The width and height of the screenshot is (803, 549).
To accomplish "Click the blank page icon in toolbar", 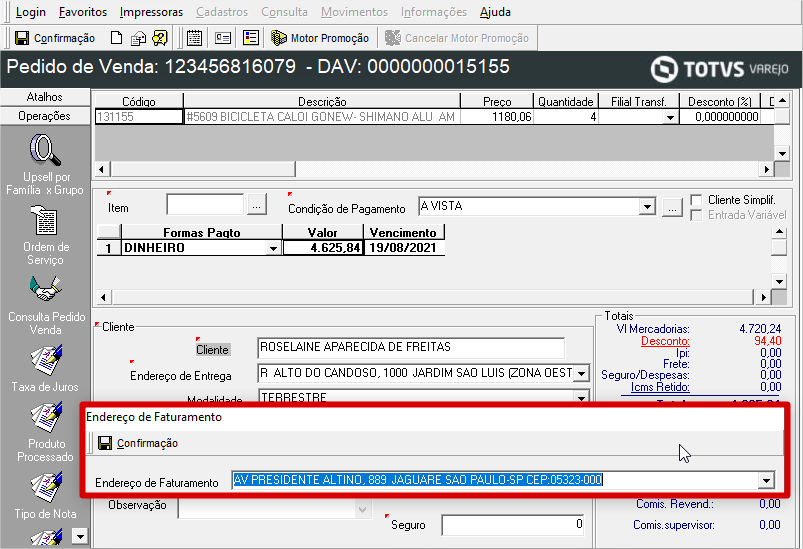I will point(116,38).
